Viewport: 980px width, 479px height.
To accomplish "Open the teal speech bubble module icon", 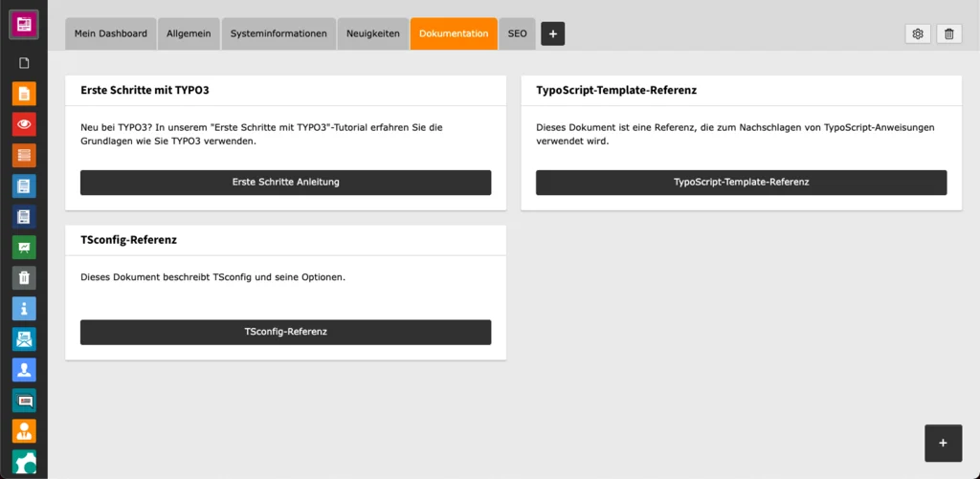I will click(24, 400).
